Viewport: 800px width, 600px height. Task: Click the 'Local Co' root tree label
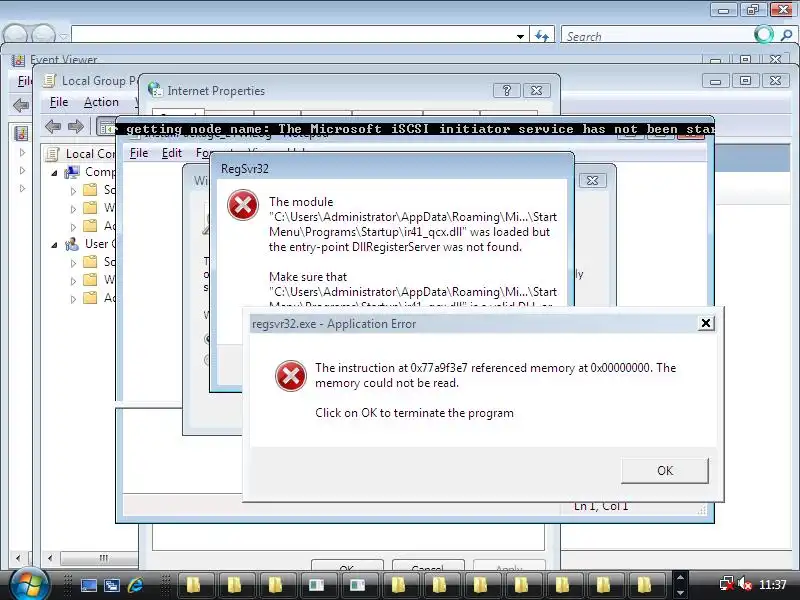90,154
